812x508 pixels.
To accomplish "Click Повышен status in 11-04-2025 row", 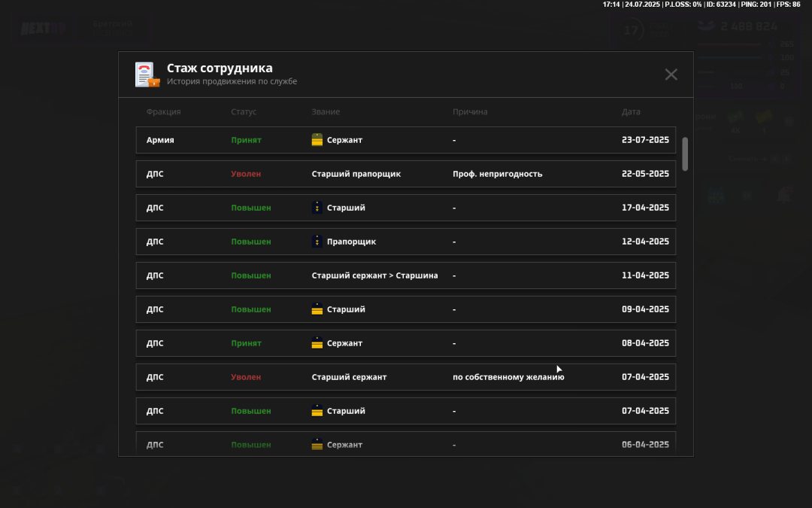I will click(x=251, y=275).
